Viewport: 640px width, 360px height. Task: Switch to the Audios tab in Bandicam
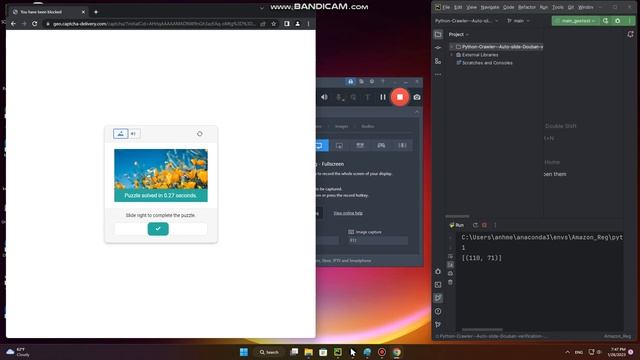[368, 127]
